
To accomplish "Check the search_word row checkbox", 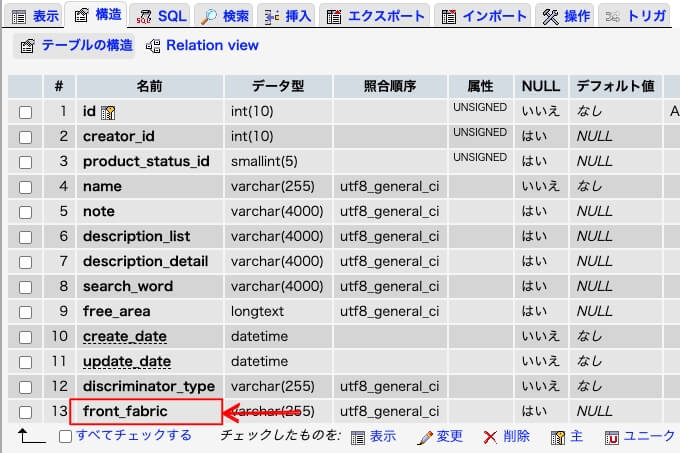I will pyautogui.click(x=26, y=287).
